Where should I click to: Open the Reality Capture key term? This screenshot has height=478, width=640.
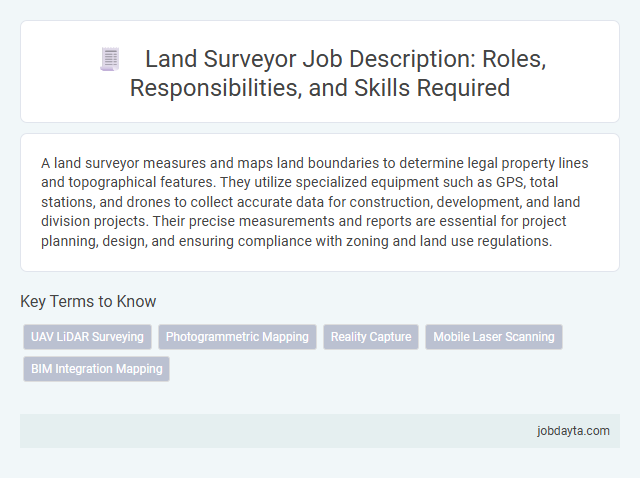point(371,337)
